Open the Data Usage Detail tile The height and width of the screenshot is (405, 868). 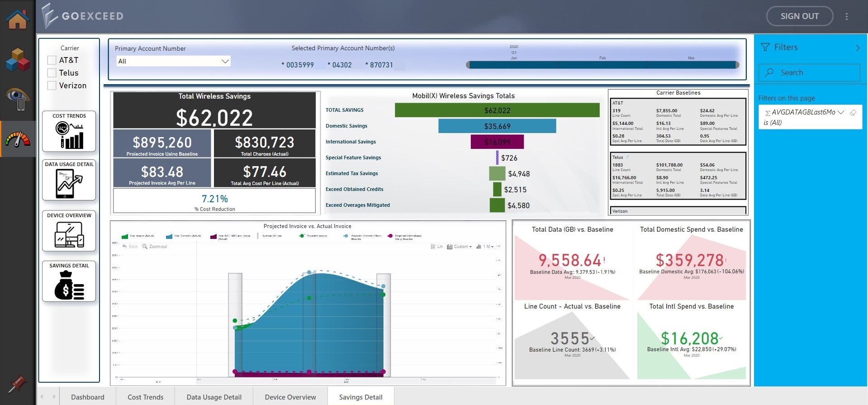pyautogui.click(x=69, y=180)
